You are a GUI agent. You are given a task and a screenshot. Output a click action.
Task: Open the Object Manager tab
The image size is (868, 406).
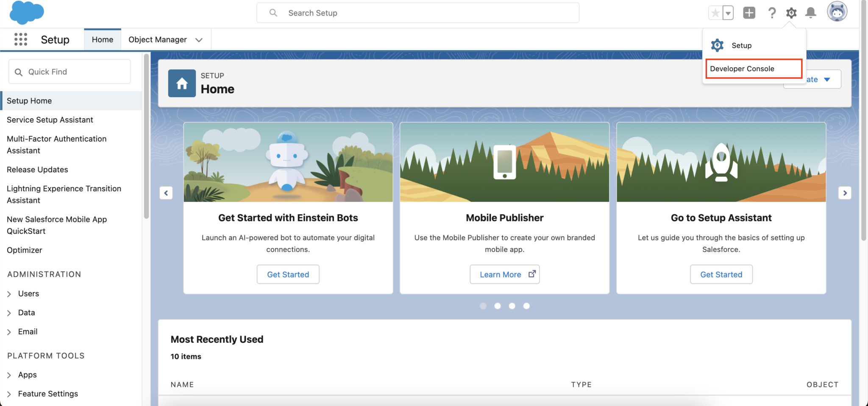158,39
